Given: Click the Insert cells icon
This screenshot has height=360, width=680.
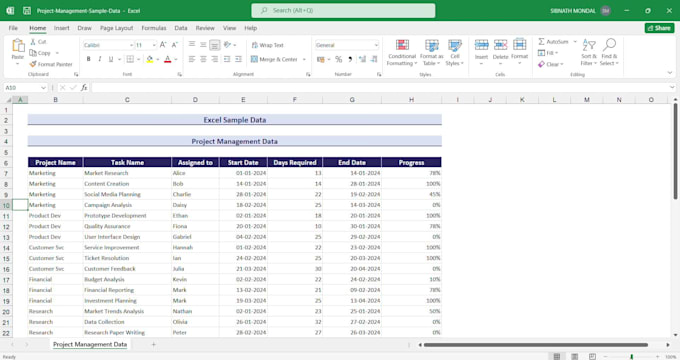Looking at the screenshot, I should [x=481, y=44].
